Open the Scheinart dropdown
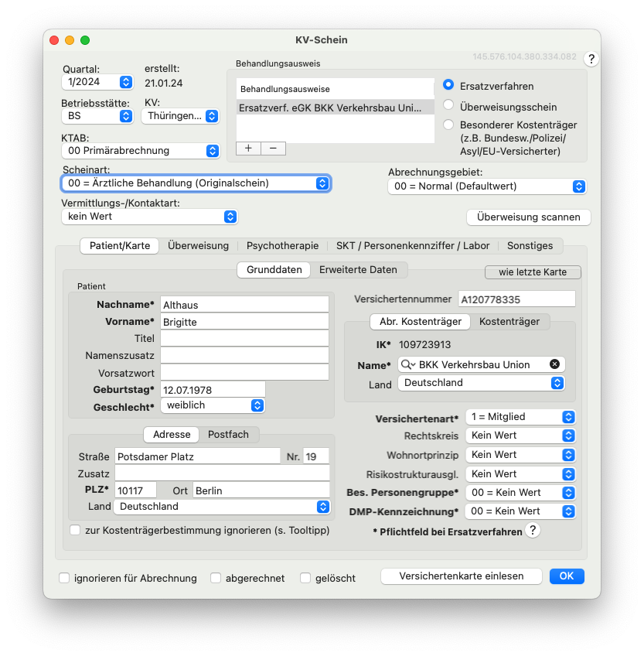 196,183
